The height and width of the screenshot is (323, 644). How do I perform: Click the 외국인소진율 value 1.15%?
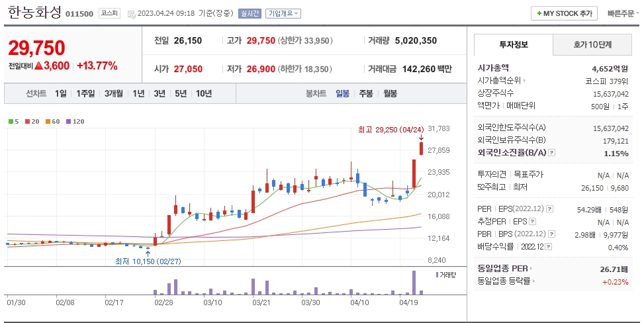pyautogui.click(x=616, y=154)
